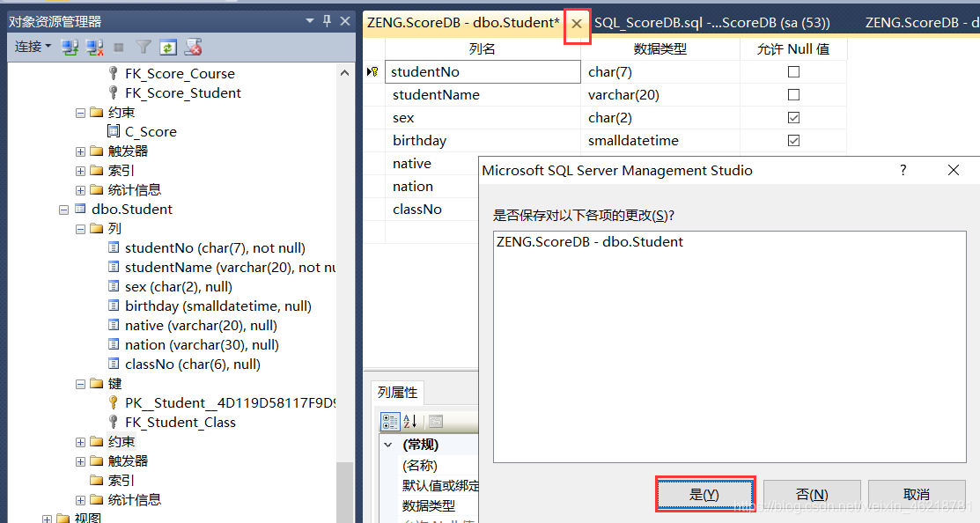The height and width of the screenshot is (523, 980).
Task: Toggle Allow Null checkbox for studentName
Action: tap(793, 95)
